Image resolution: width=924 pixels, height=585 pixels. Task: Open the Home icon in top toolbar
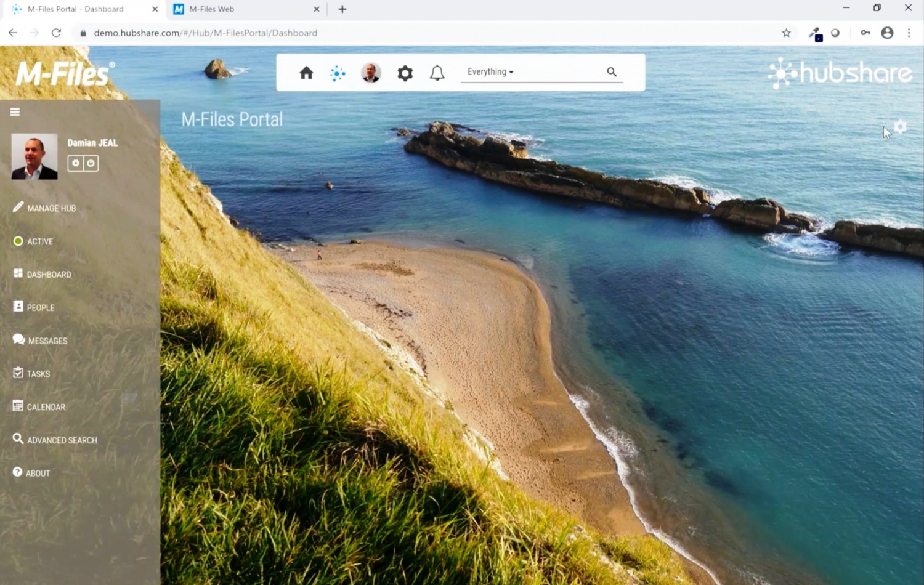306,73
